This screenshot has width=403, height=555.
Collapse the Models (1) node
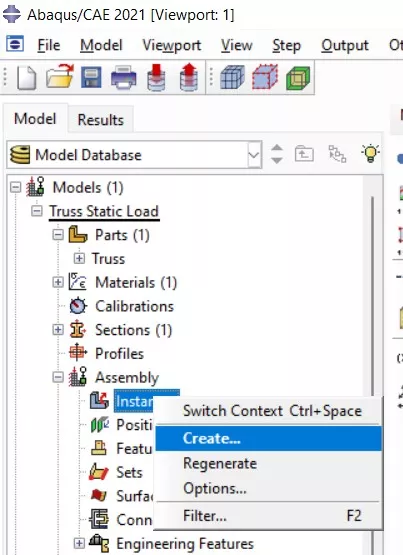coord(16,187)
